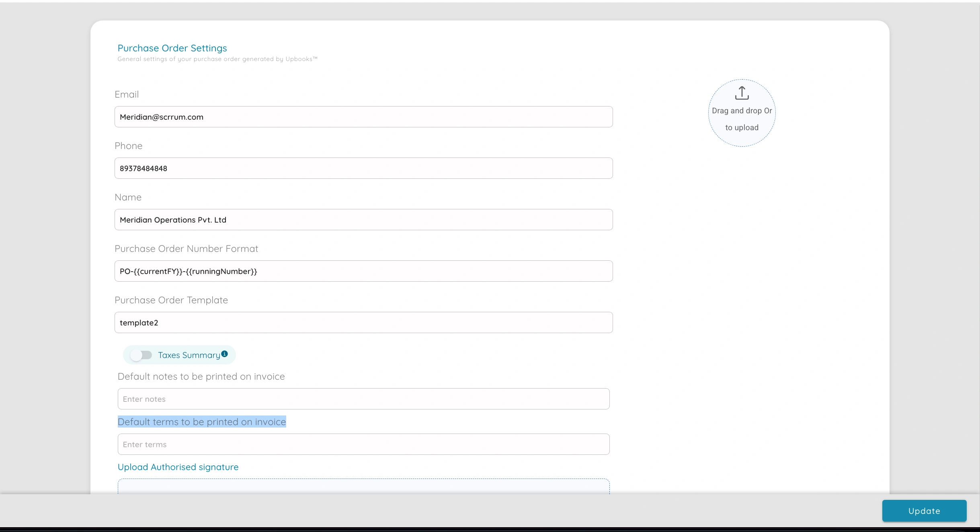Screen dimensions: 980x532
Task: Click the Default notes to be printed label
Action: pos(201,376)
